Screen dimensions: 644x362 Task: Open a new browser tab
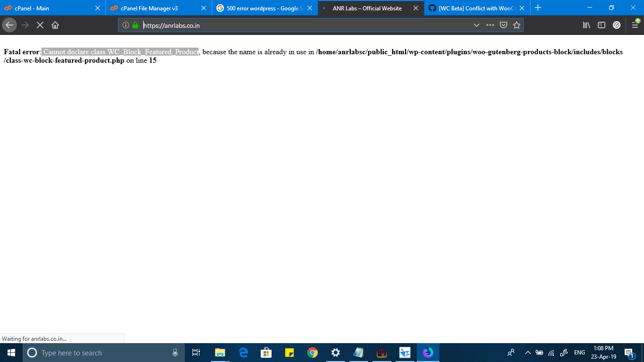pos(538,8)
